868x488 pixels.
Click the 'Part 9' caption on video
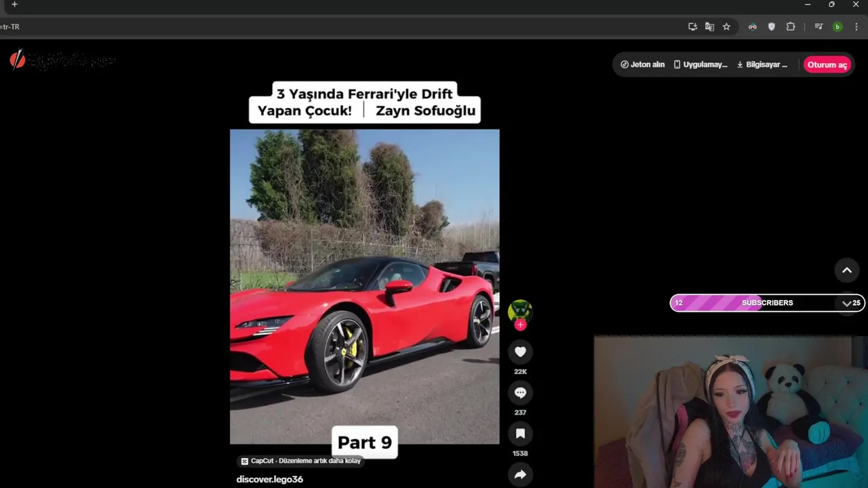coord(365,443)
